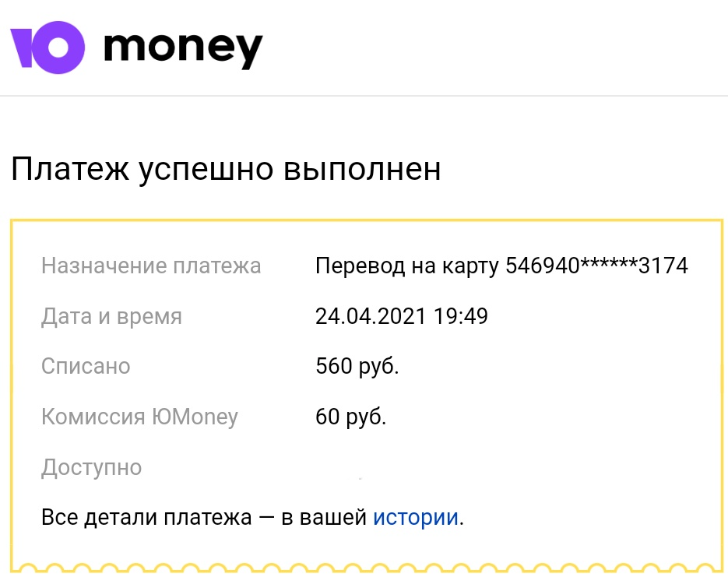Click the yellow receipt top border
Screen dimensions: 728x584
(367, 221)
